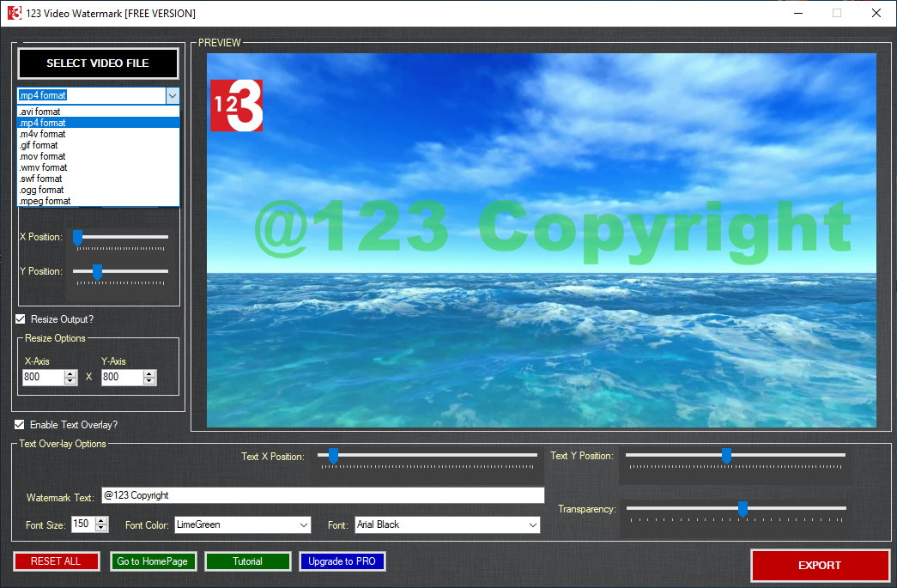Click the Font Size value field
The width and height of the screenshot is (897, 588).
[x=83, y=524]
